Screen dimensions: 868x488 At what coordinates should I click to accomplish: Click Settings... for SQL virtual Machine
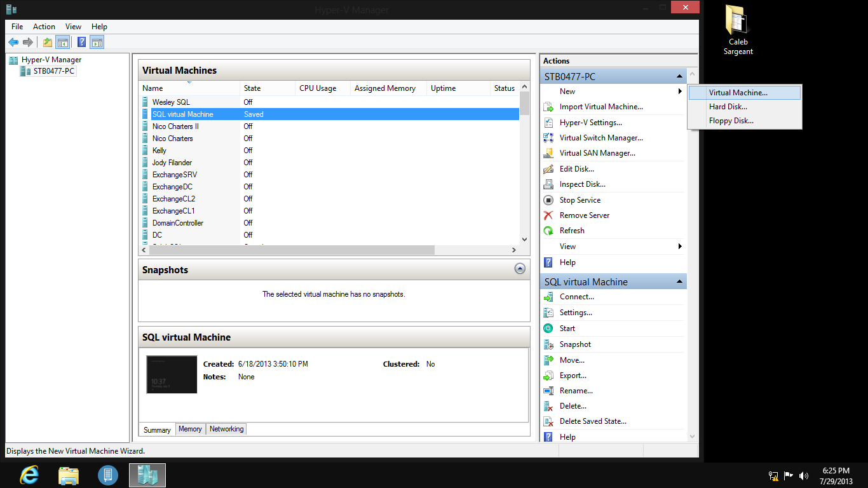(x=576, y=313)
